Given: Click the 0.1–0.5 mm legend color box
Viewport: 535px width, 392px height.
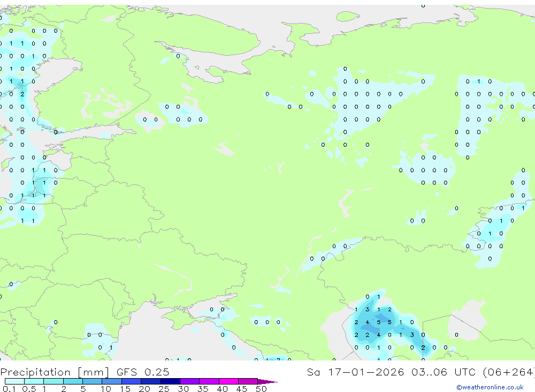Looking at the screenshot, I should point(14,381).
